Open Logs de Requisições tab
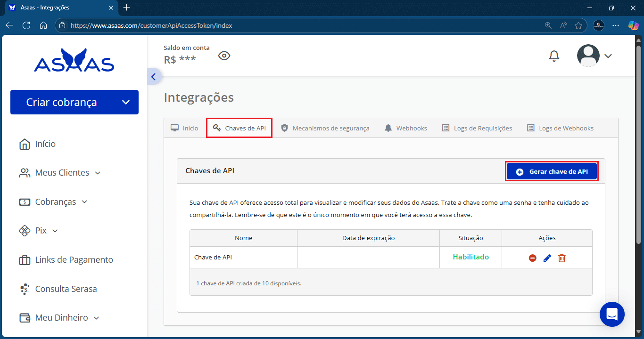 tap(477, 128)
